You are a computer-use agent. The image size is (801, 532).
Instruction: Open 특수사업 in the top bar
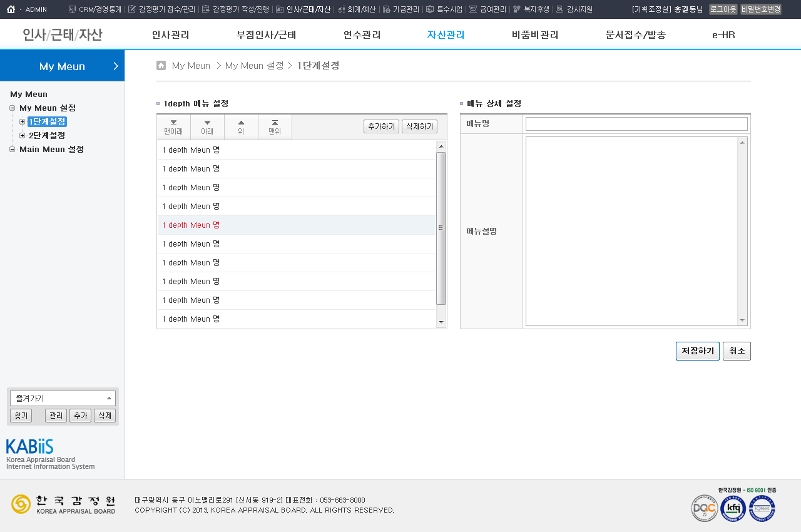444,9
